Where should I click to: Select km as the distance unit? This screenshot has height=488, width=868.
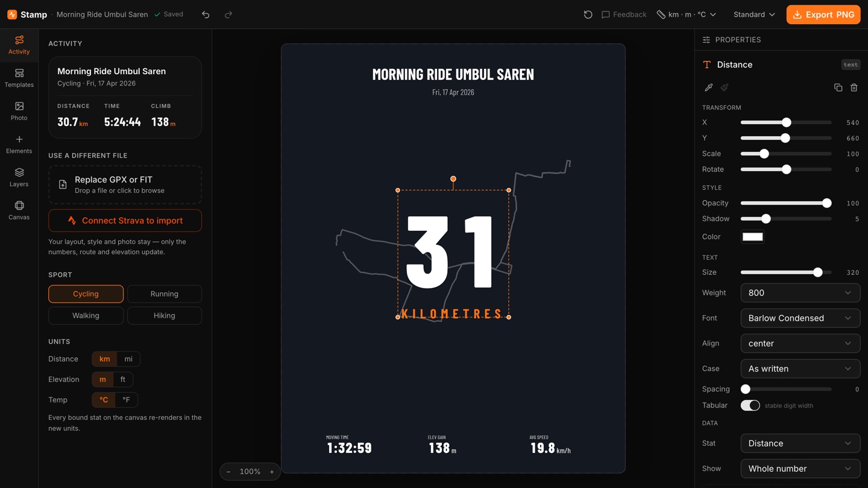(104, 359)
